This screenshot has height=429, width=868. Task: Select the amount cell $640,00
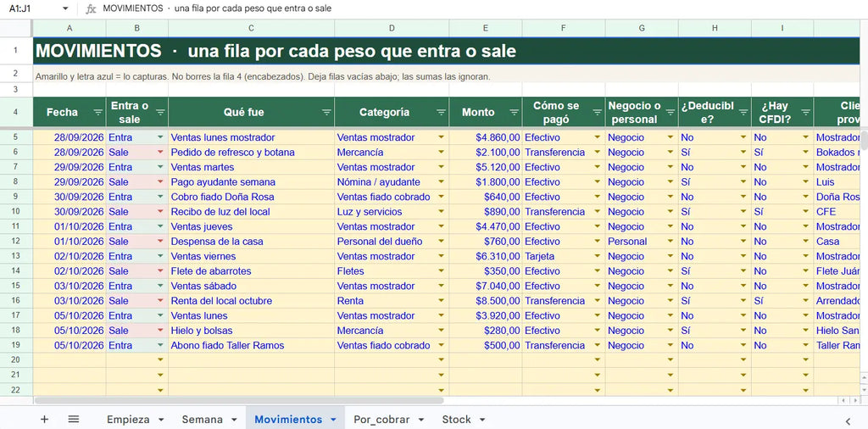[x=486, y=197]
